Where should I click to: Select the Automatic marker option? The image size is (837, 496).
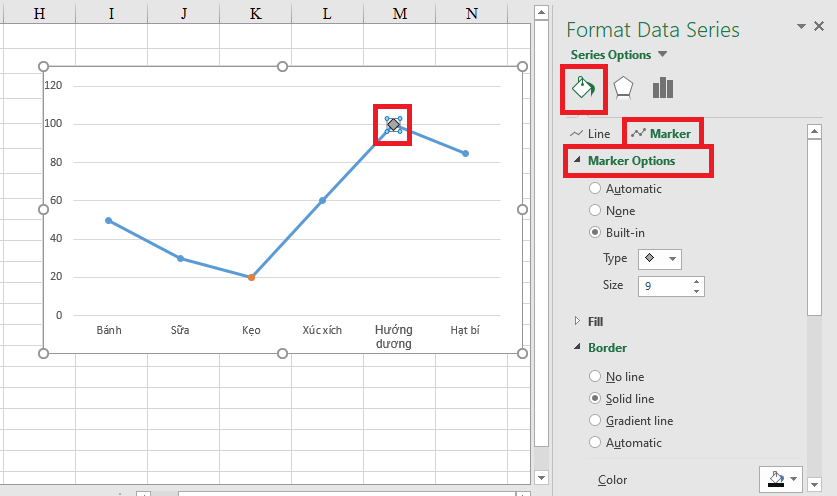pos(596,188)
